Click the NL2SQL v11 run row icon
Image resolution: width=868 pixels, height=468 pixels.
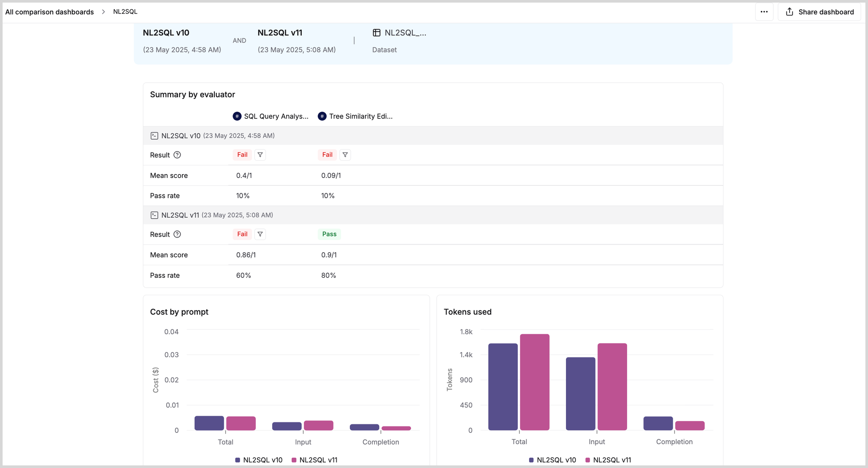154,215
